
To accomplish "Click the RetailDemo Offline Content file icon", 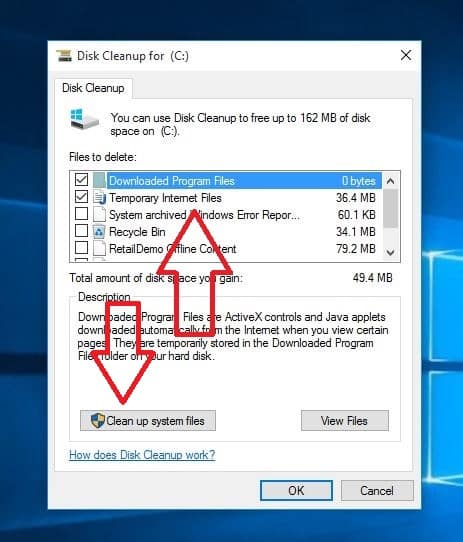I will point(99,248).
